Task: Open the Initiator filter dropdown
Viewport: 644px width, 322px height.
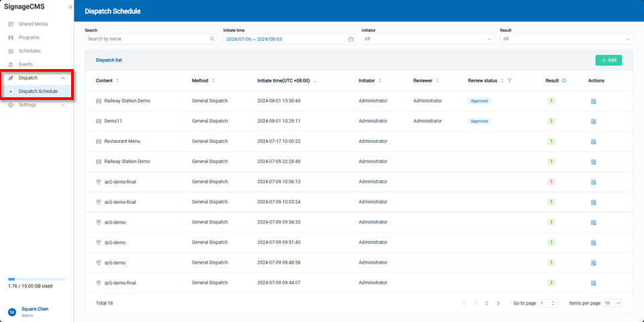Action: pos(427,40)
